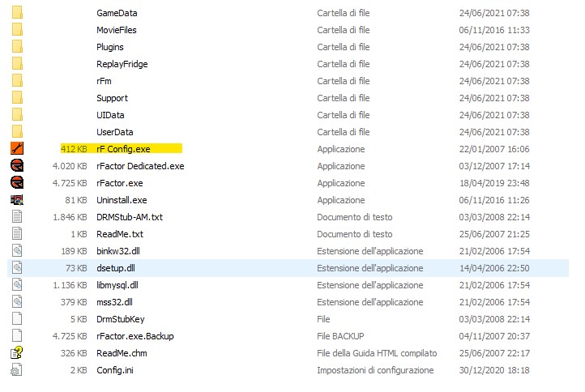This screenshot has height=392, width=585.
Task: Select the binkw32.dll file name
Action: pos(118,251)
